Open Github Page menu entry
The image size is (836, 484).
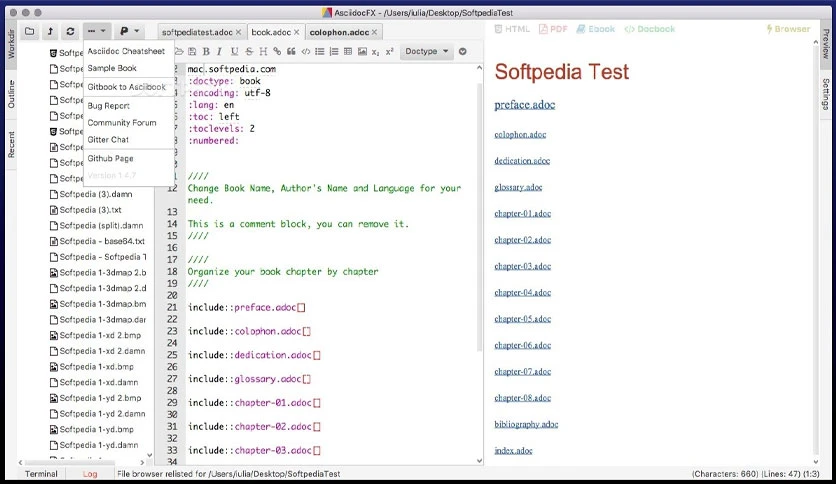(x=110, y=158)
